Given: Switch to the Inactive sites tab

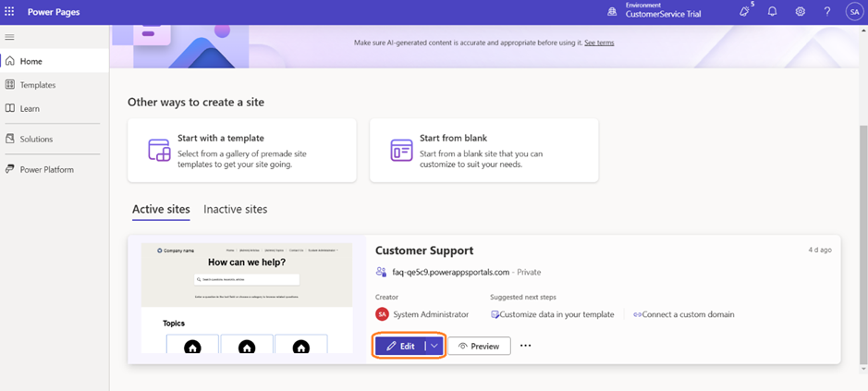Looking at the screenshot, I should pos(235,210).
